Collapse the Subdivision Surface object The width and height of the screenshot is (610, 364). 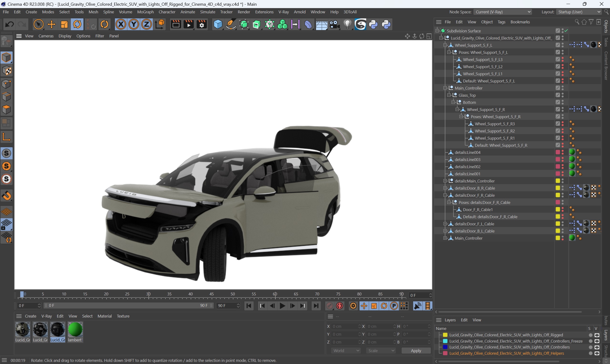coord(437,31)
